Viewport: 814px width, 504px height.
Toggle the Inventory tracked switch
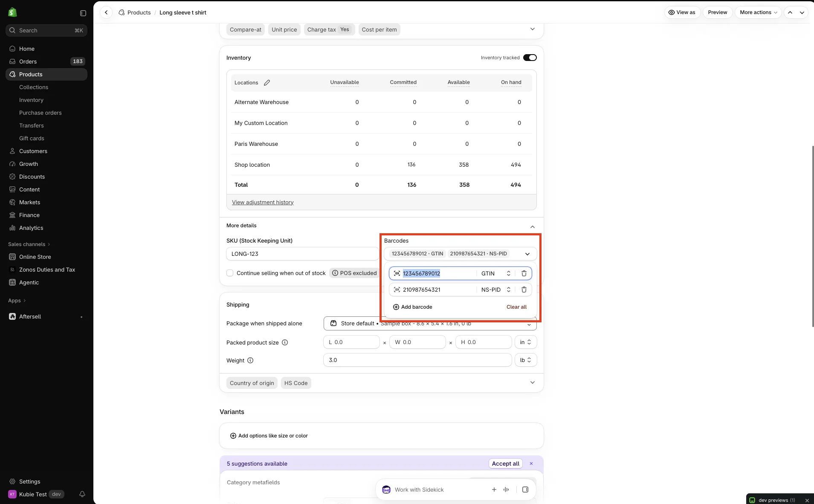[530, 58]
